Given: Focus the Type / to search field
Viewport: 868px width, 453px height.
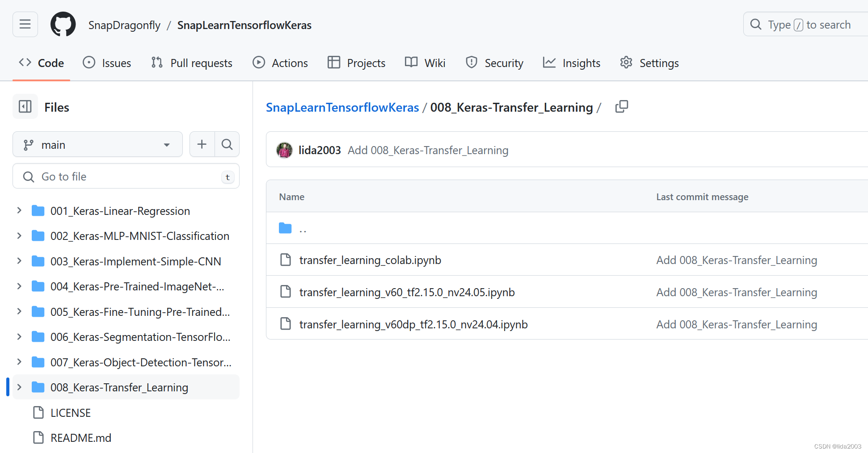Looking at the screenshot, I should coord(806,25).
